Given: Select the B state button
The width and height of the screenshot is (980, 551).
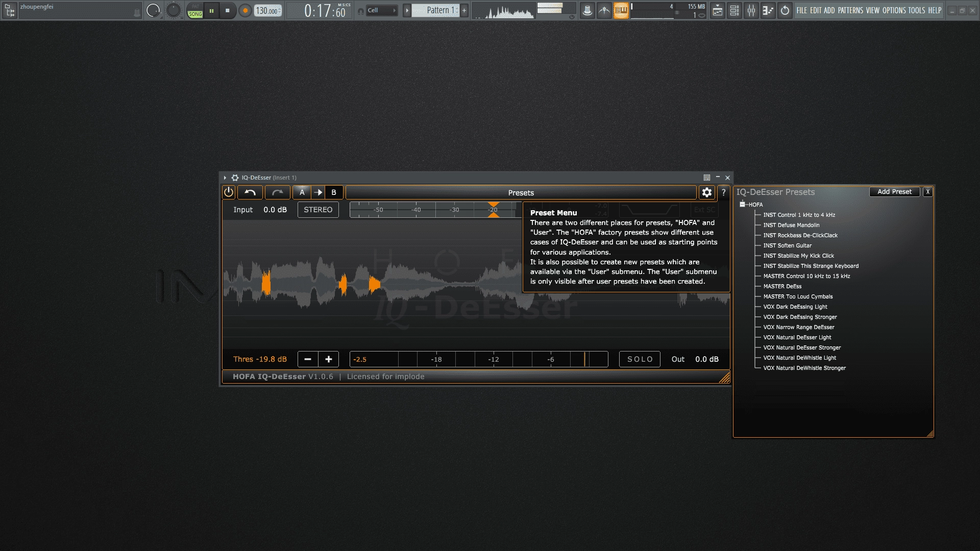Looking at the screenshot, I should point(334,192).
